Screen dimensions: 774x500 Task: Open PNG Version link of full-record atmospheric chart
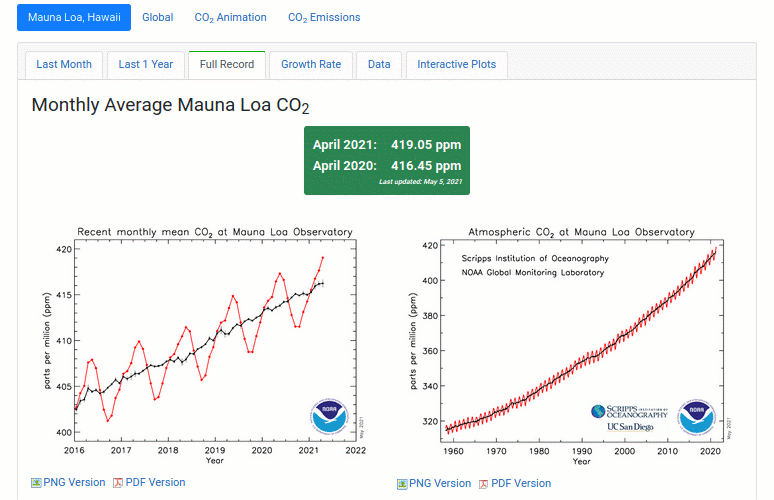click(440, 483)
